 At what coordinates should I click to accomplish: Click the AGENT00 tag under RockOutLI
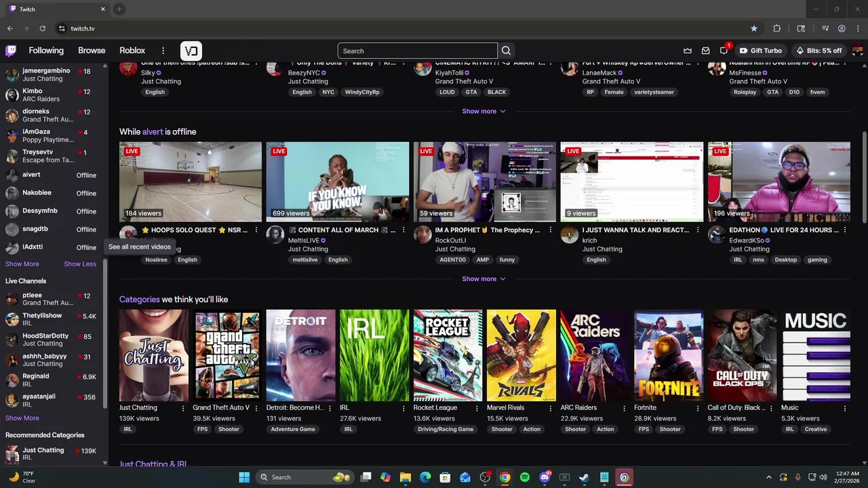[x=452, y=260]
